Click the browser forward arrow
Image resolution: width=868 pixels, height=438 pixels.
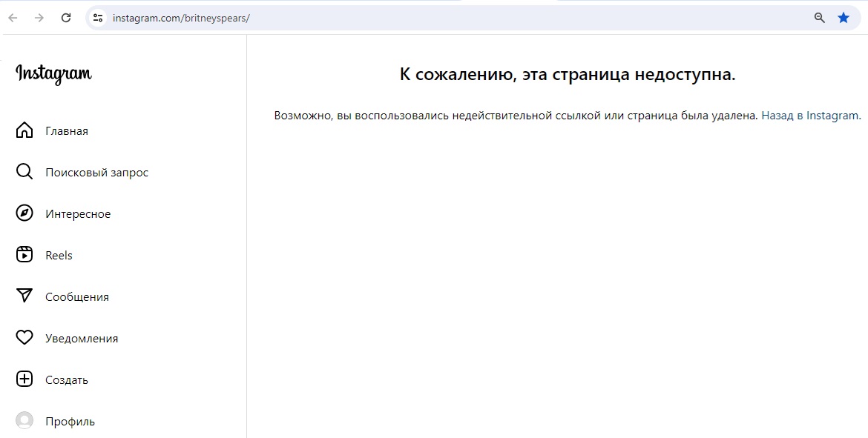click(x=39, y=18)
